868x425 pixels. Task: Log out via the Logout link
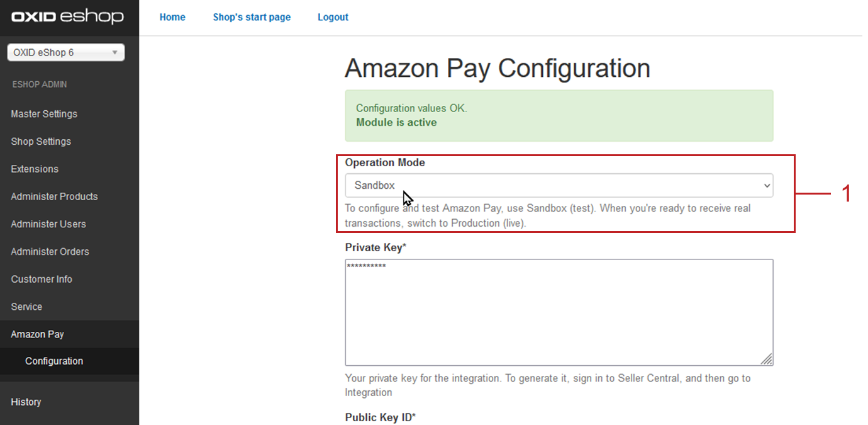coord(333,17)
